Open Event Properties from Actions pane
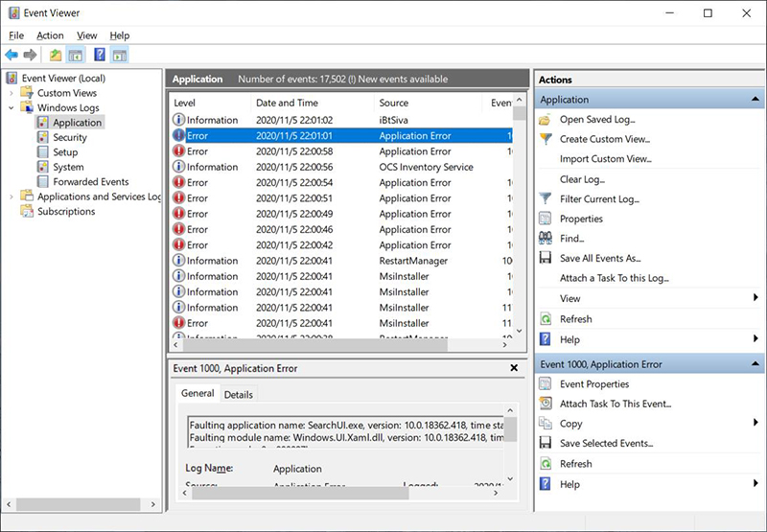This screenshot has width=767, height=532. tap(593, 384)
